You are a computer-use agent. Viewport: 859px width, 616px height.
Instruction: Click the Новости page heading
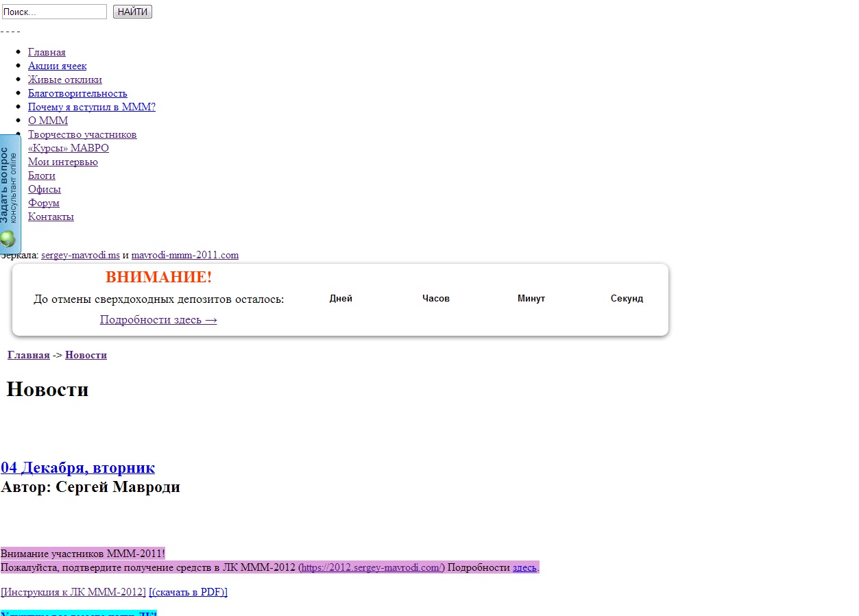tap(47, 389)
